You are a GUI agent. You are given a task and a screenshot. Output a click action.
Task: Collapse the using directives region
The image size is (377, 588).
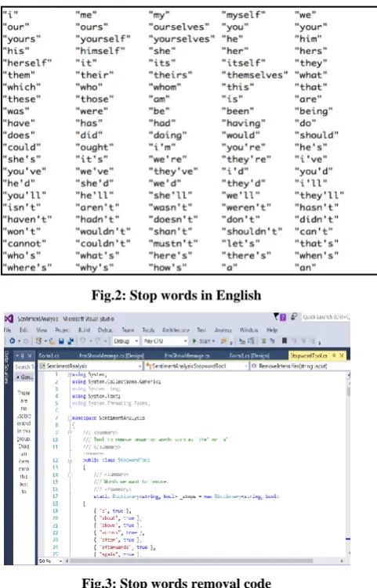point(70,374)
